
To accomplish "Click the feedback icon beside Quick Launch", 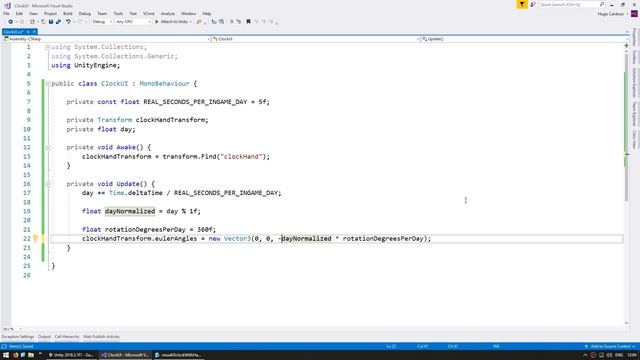I will (533, 4).
